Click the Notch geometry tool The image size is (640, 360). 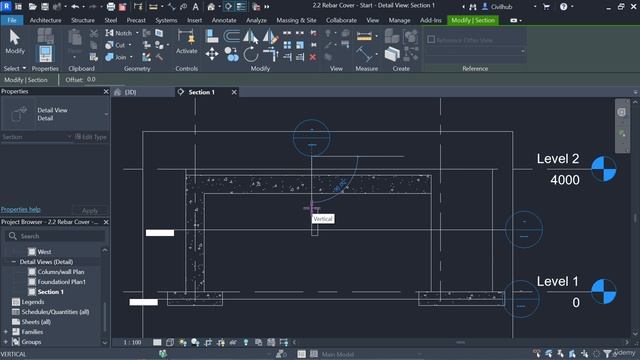118,33
